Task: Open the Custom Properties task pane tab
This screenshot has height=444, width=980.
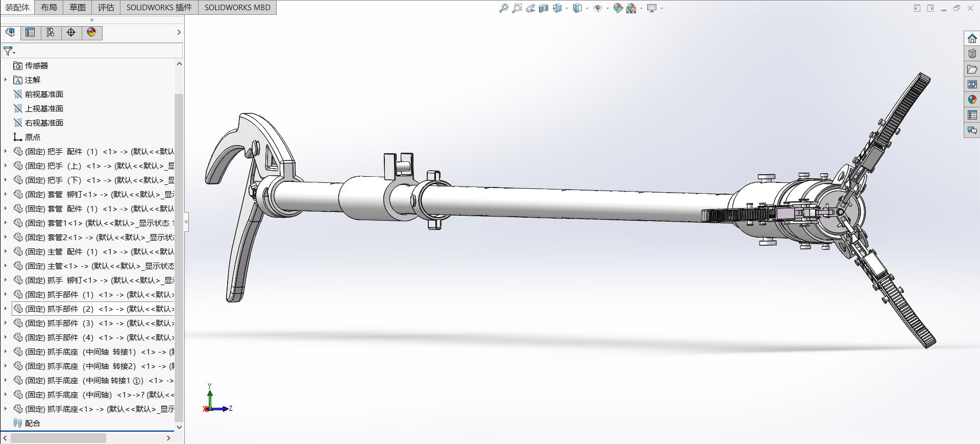Action: tap(972, 115)
